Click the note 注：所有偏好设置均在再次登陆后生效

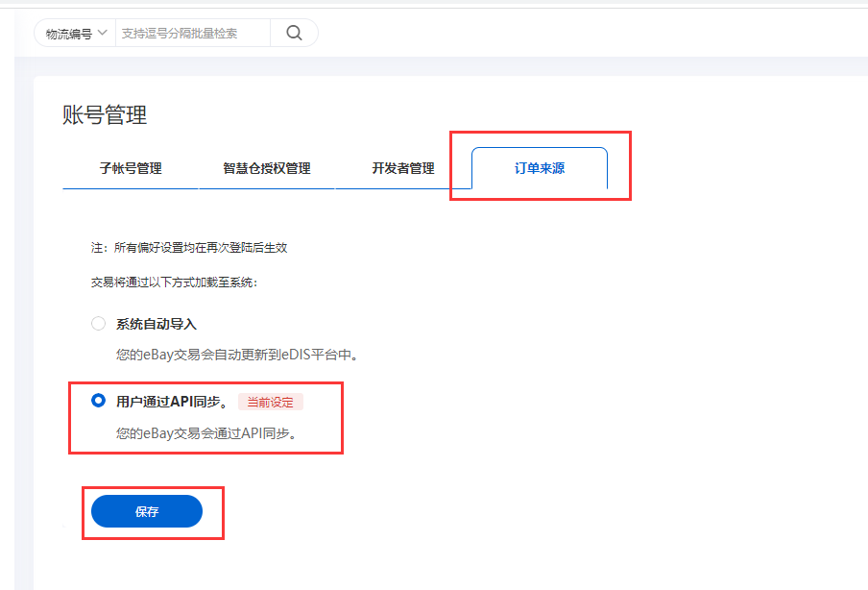coord(189,248)
